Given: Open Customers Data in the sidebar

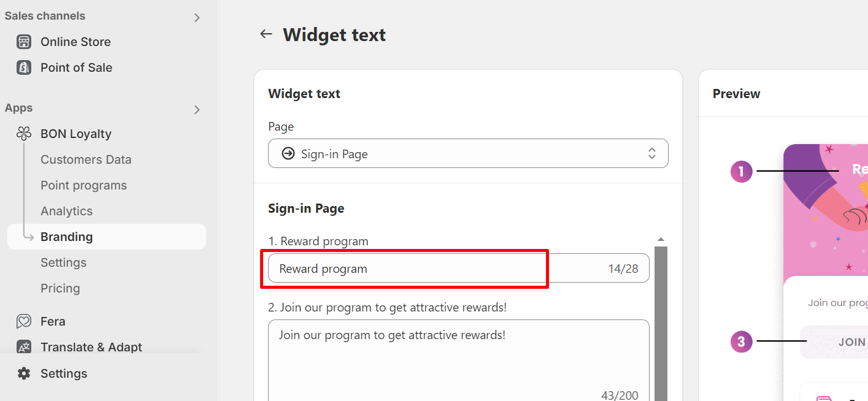Looking at the screenshot, I should pos(86,159).
